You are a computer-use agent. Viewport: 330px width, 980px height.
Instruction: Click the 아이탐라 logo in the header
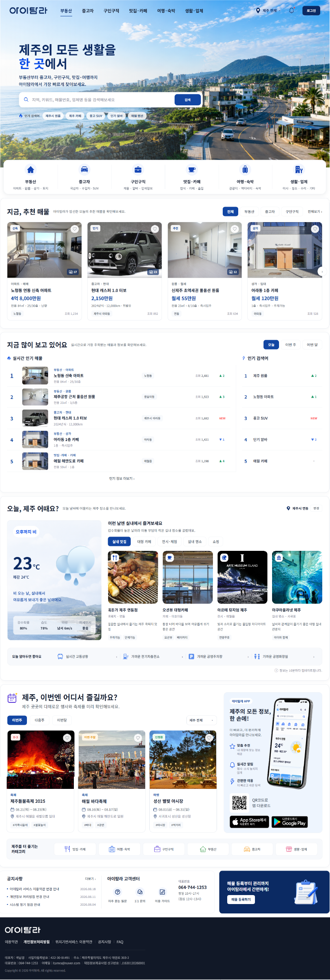click(x=28, y=11)
